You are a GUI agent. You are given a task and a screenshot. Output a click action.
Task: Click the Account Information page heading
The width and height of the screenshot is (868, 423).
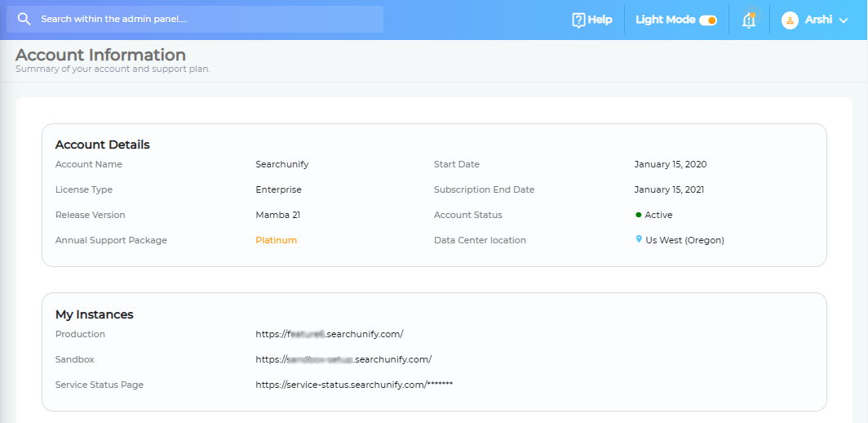pyautogui.click(x=100, y=55)
